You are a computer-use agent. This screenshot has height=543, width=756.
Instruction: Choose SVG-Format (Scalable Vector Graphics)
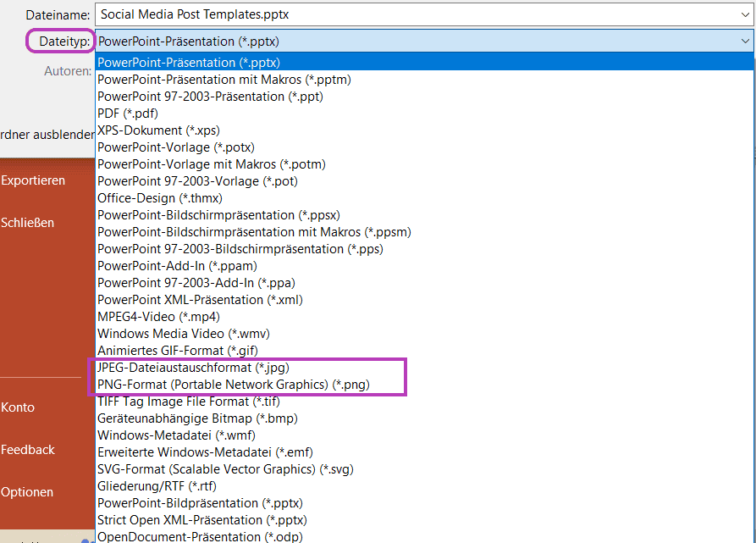(x=225, y=469)
